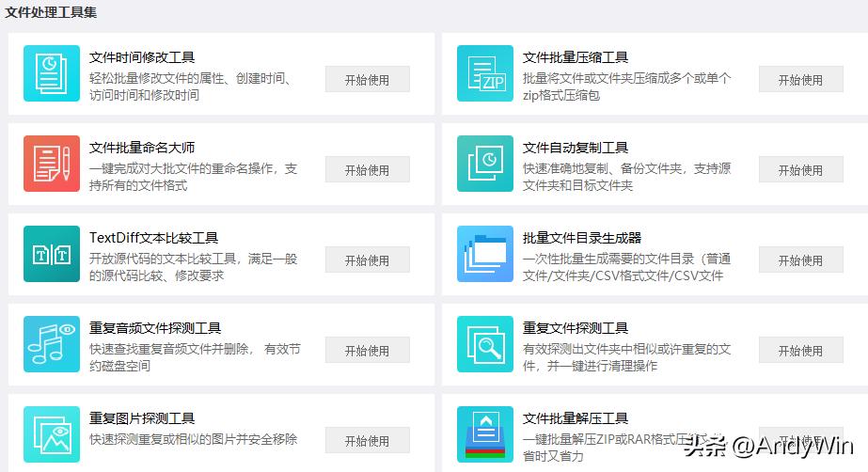This screenshot has width=868, height=472.
Task: Click description 有效探测出文件夹中相似或许重复的文
Action: click(x=626, y=349)
